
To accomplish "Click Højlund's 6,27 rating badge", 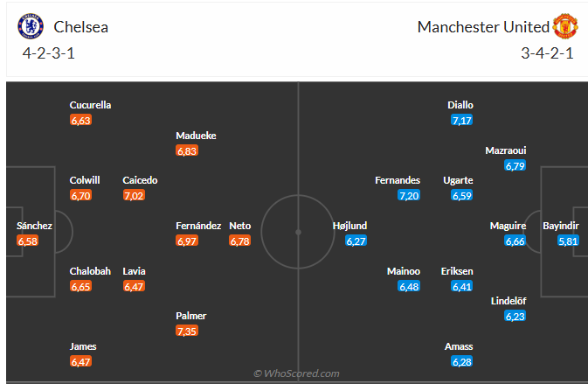I will click(x=356, y=241).
